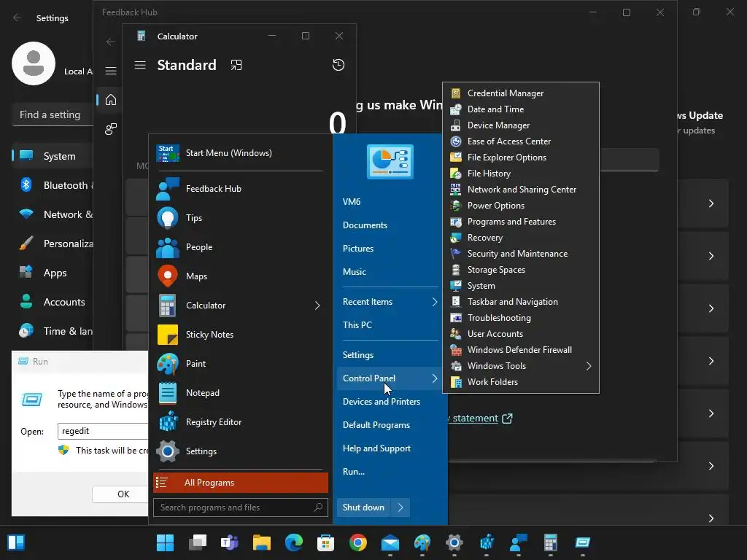The image size is (747, 560).
Task: Open the People app in start menu
Action: pos(240,246)
